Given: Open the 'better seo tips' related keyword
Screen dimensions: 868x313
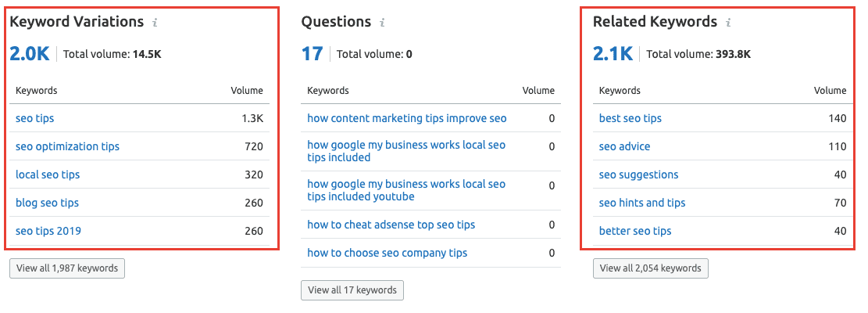Looking at the screenshot, I should tap(635, 231).
